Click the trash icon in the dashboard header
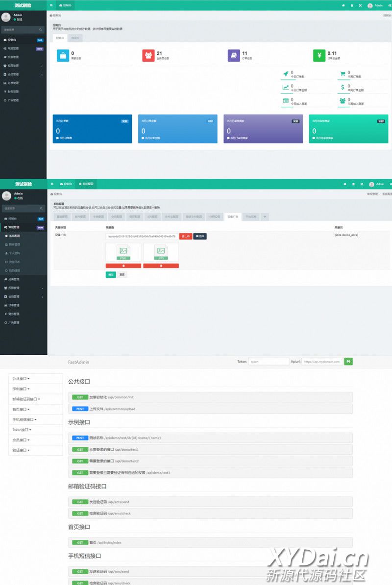Viewport: 392px width, 585px height. point(352,5)
